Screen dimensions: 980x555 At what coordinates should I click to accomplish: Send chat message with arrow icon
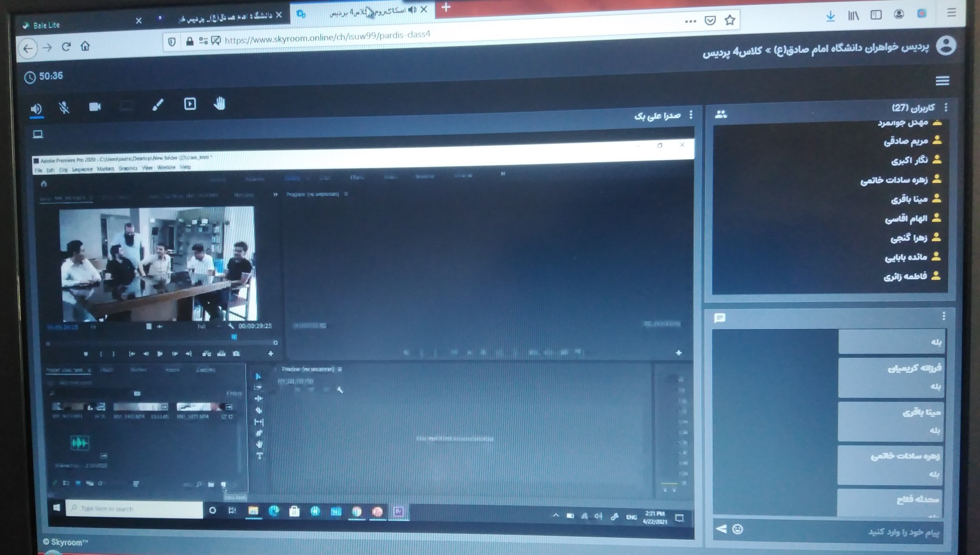[x=721, y=529]
